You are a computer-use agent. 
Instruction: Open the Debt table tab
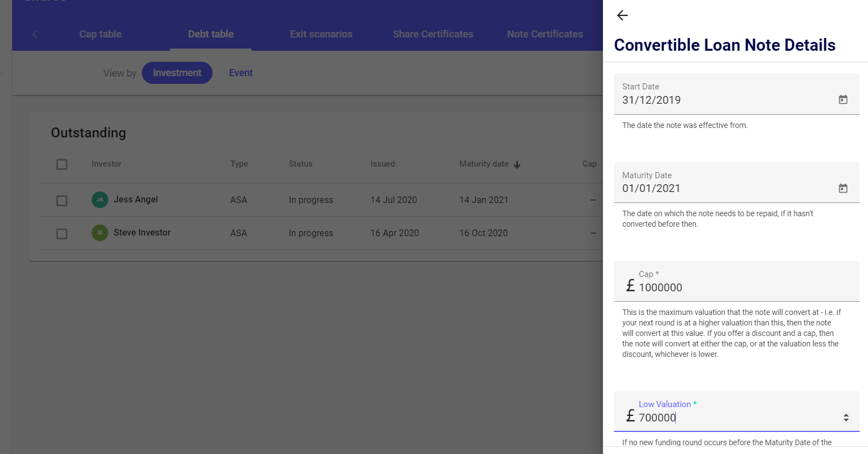[x=211, y=34]
